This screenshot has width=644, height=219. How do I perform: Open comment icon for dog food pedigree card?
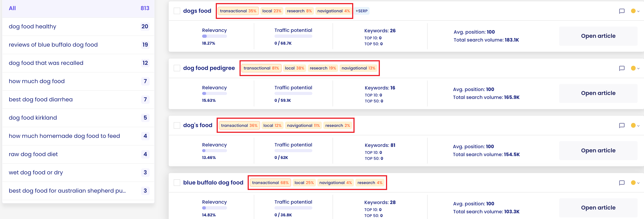click(x=622, y=68)
